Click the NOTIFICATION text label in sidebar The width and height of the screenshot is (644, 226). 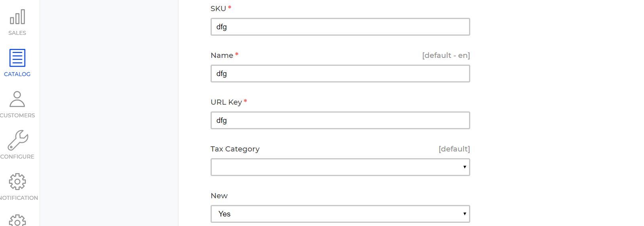tap(19, 198)
